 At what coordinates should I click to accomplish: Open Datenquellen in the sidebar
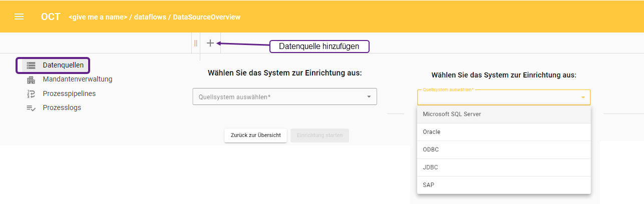click(x=62, y=65)
